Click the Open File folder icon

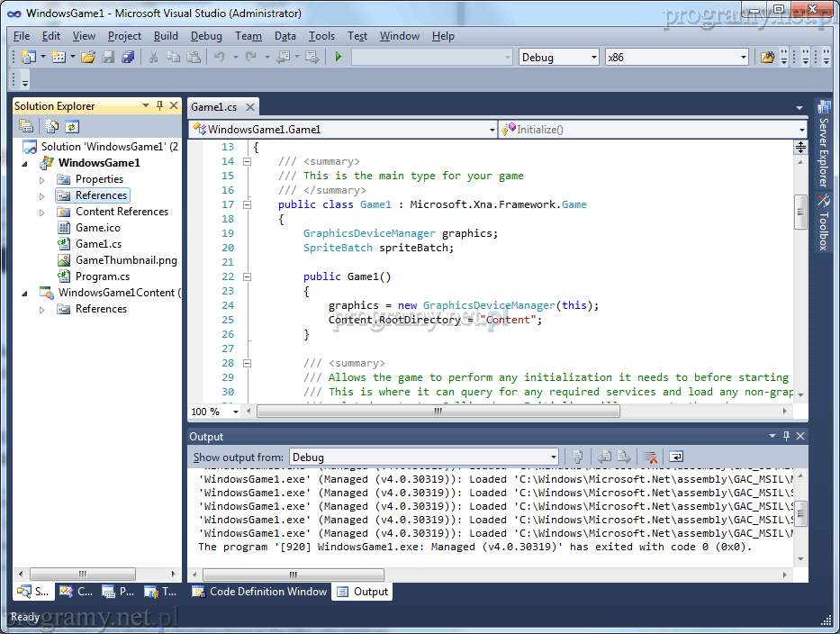click(88, 57)
